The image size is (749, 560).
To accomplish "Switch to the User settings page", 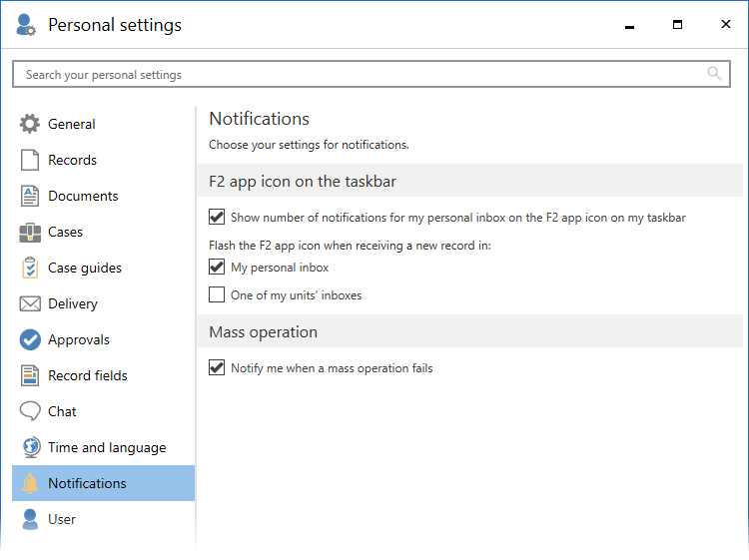I will click(x=62, y=519).
